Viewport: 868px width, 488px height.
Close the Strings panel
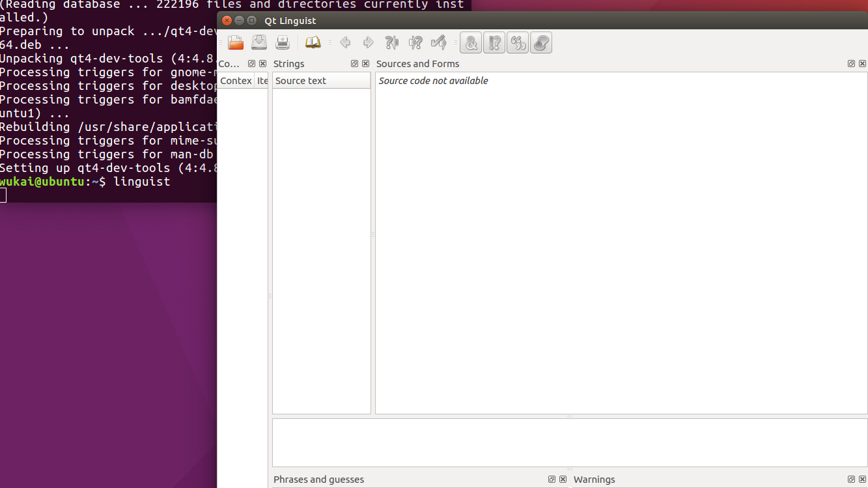coord(365,63)
